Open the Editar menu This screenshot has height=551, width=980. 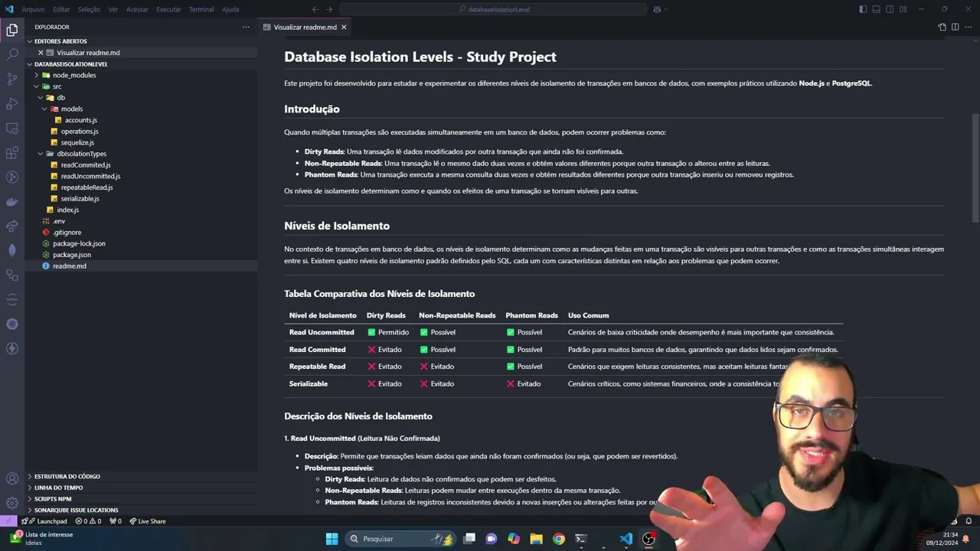point(61,9)
